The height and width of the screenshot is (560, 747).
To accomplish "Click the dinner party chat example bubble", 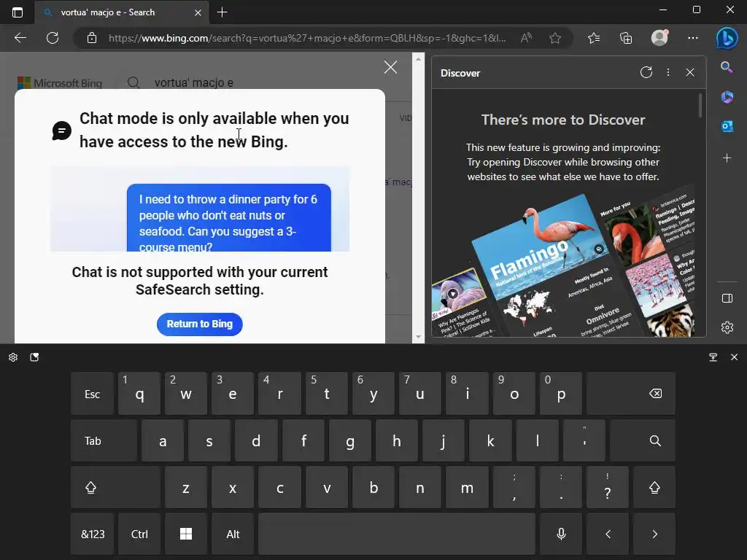I will [228, 217].
